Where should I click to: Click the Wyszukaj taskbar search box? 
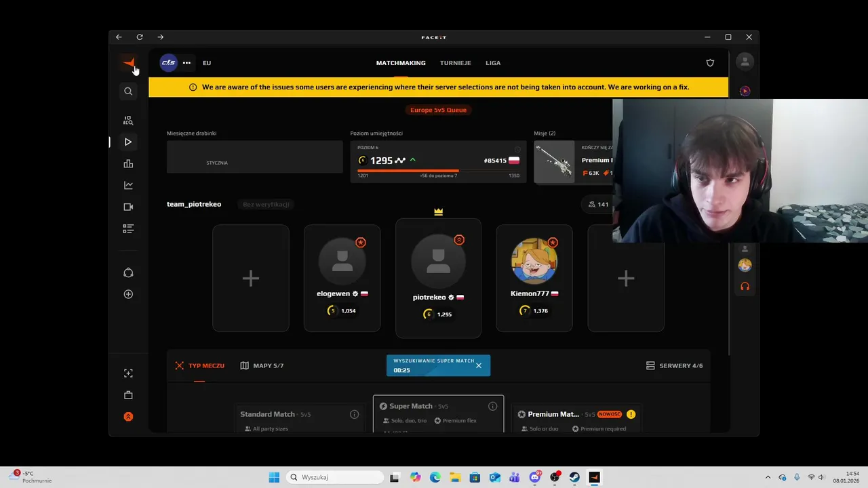coord(335,477)
